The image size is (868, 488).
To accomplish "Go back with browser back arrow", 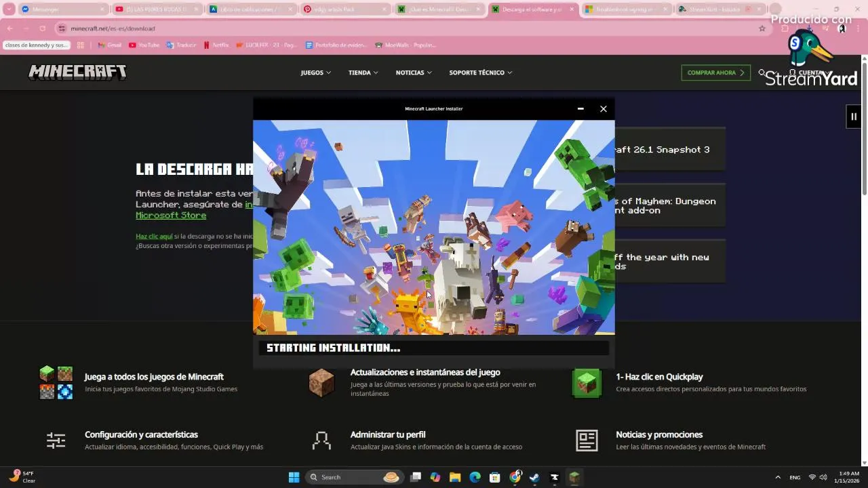I will tap(10, 28).
